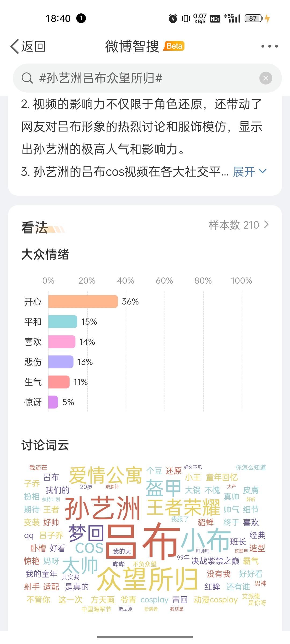Open sample count 样本数 210 chevron
This screenshot has width=290, height=644.
pyautogui.click(x=266, y=225)
